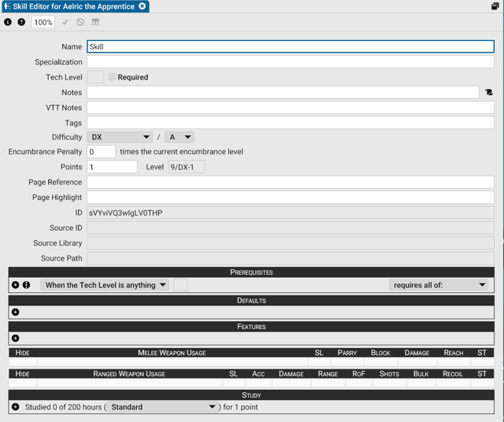Add a default with the plus icon
Viewport: 504px width, 422px height.
(15, 312)
